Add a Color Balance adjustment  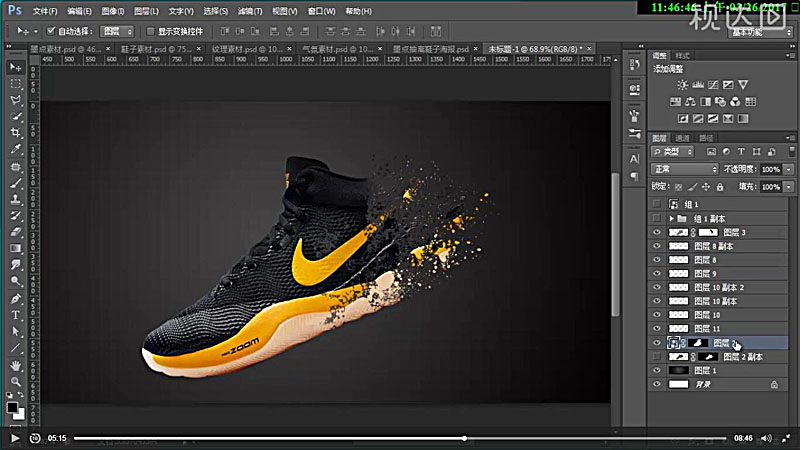coord(690,102)
